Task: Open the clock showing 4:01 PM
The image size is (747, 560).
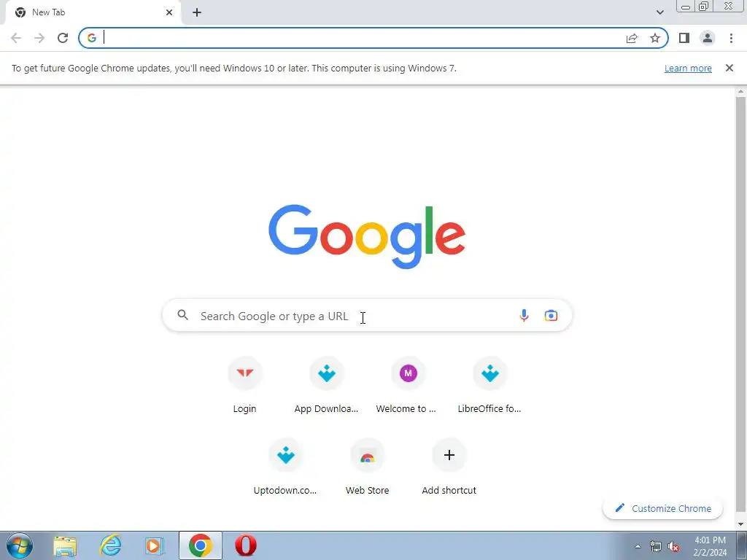Action: click(x=711, y=546)
